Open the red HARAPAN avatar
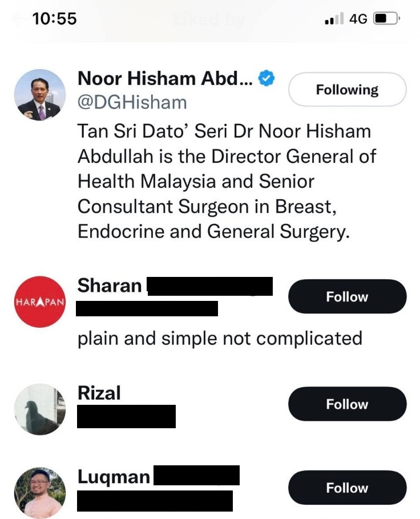This screenshot has width=420, height=519. (x=39, y=301)
